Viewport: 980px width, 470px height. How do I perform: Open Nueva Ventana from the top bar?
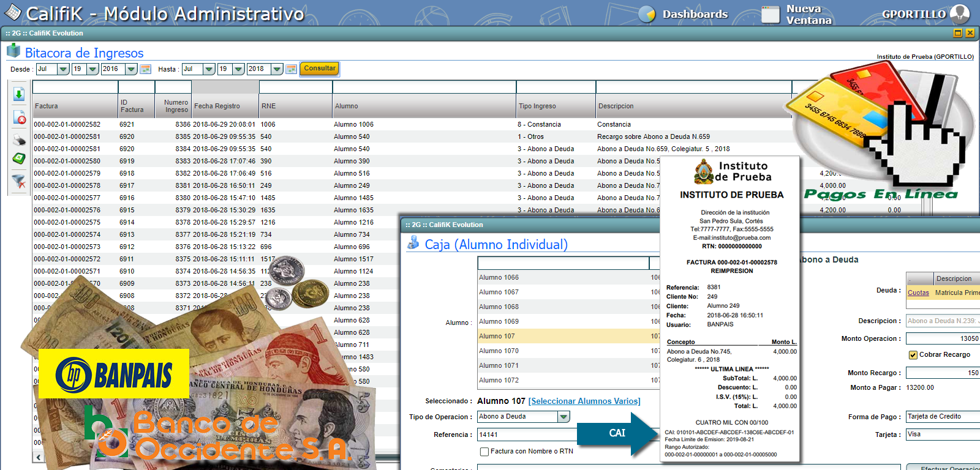(x=797, y=14)
